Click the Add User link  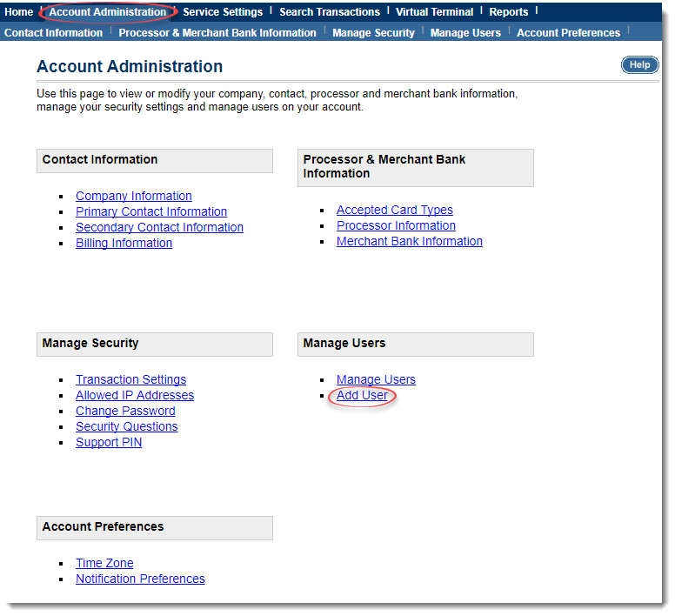pyautogui.click(x=362, y=396)
